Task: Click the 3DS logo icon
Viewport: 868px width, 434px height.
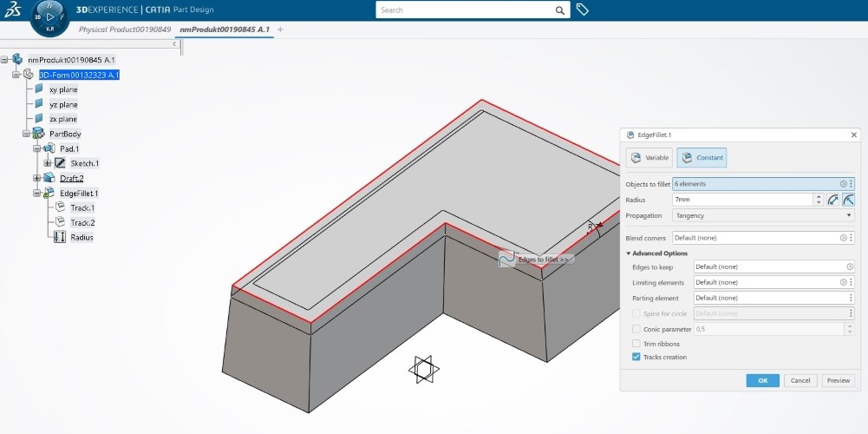Action: tap(12, 10)
